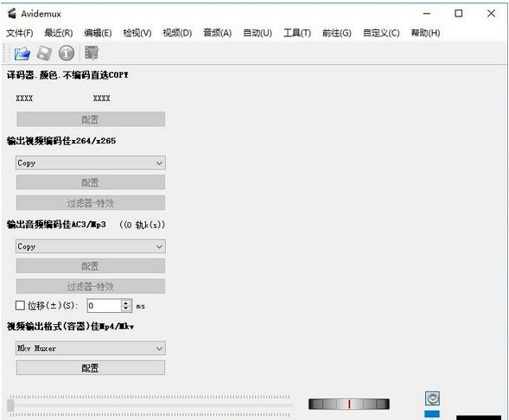Click the 输出音频编码 AC3/Mp3 heading
509x420 pixels.
pos(56,225)
